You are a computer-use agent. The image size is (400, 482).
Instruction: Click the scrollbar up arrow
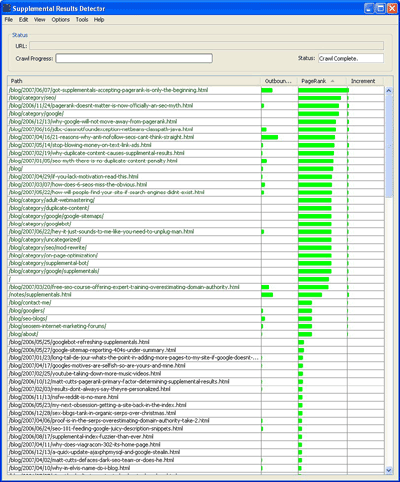click(x=389, y=90)
